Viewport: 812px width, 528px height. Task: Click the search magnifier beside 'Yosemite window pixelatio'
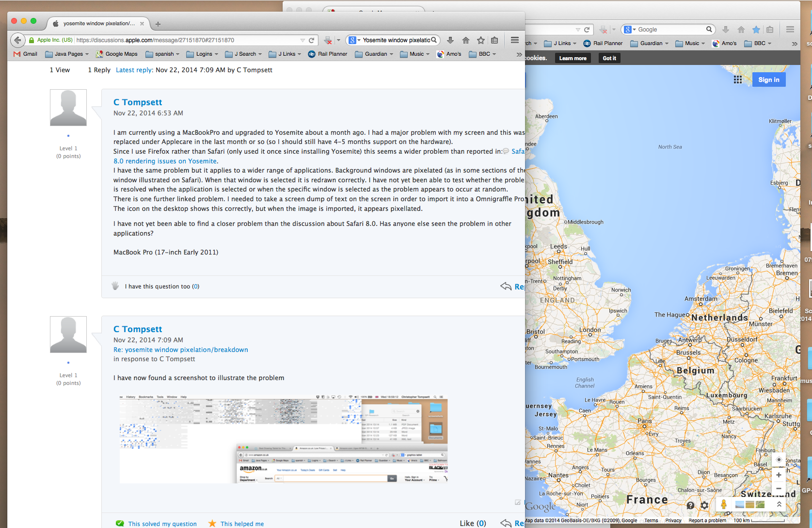coord(434,40)
